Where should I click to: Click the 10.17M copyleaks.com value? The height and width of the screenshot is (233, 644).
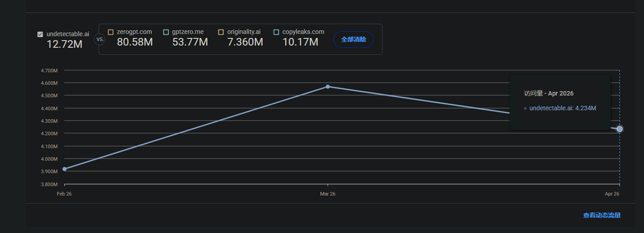[300, 42]
